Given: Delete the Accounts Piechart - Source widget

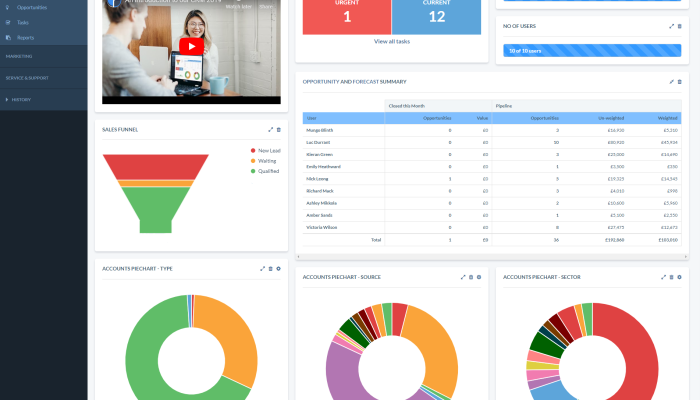Looking at the screenshot, I should (471, 277).
